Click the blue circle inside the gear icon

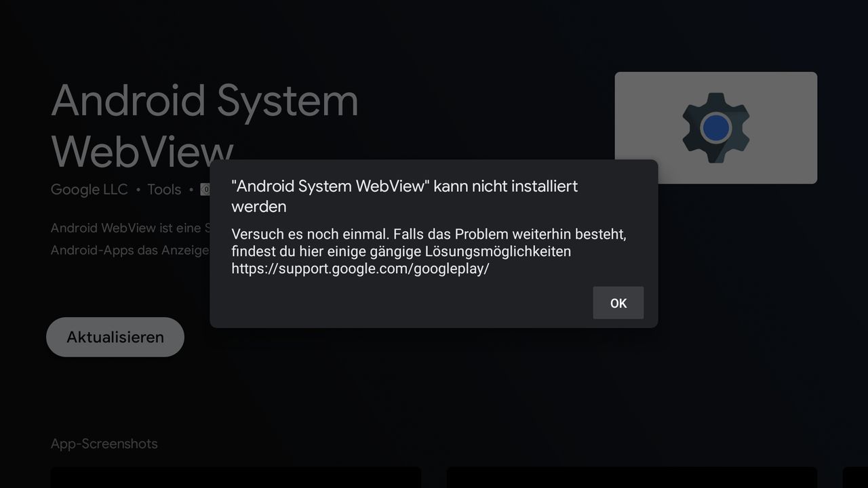point(715,127)
